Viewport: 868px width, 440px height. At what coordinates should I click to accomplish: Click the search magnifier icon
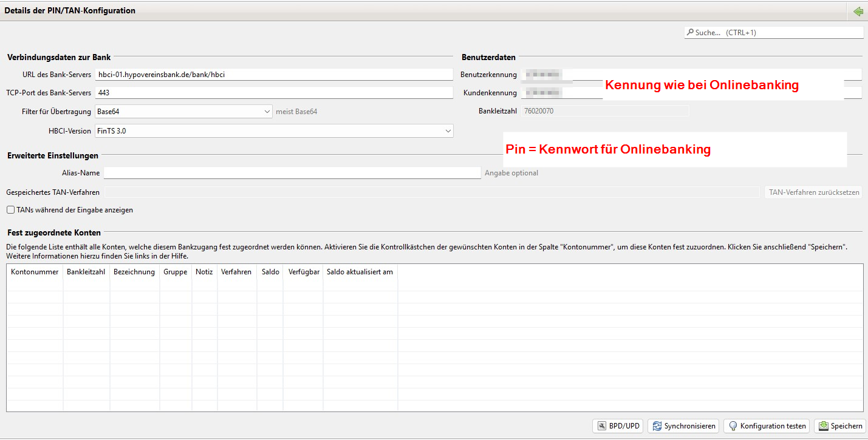point(690,33)
